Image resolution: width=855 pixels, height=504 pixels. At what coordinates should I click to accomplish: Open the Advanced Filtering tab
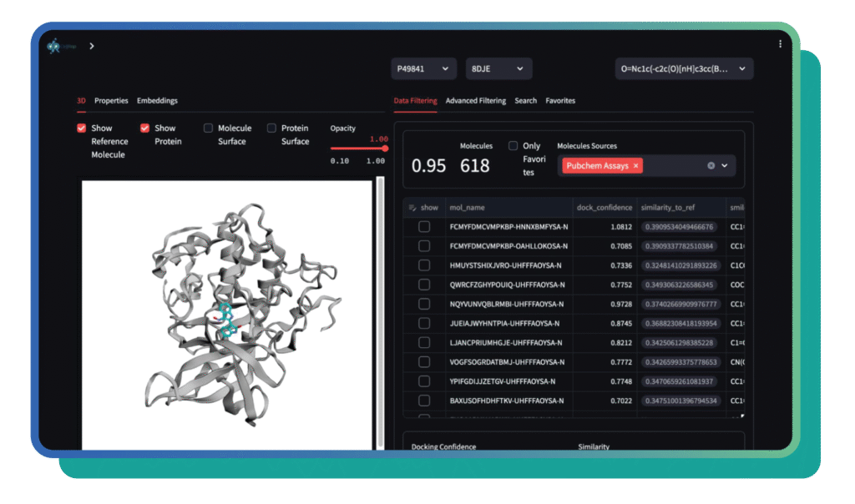(x=475, y=101)
